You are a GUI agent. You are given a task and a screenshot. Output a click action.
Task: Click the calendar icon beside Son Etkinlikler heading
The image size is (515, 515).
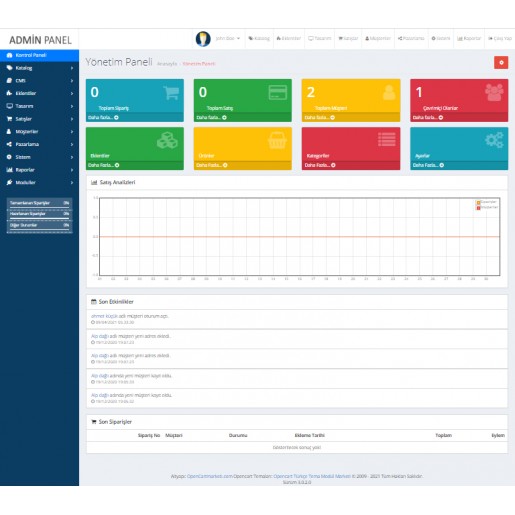(94, 302)
